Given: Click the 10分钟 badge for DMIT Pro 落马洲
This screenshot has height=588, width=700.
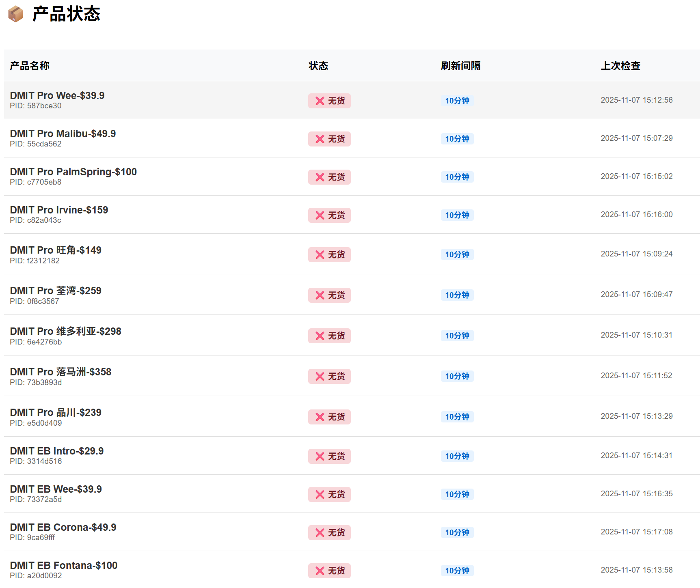Looking at the screenshot, I should click(457, 376).
